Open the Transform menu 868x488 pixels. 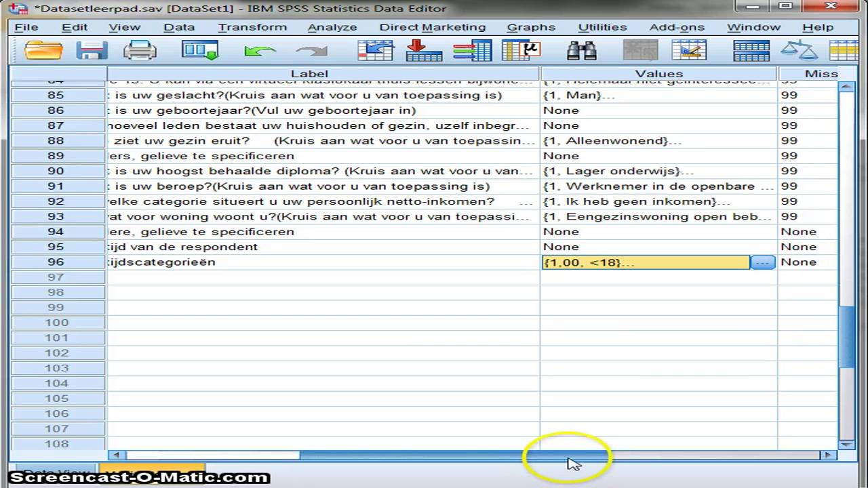(252, 27)
